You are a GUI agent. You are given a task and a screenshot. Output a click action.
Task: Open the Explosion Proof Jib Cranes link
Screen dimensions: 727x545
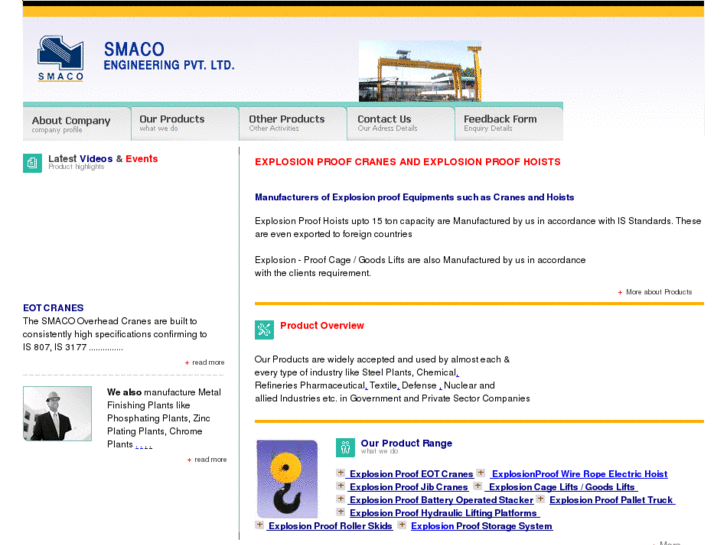click(407, 487)
